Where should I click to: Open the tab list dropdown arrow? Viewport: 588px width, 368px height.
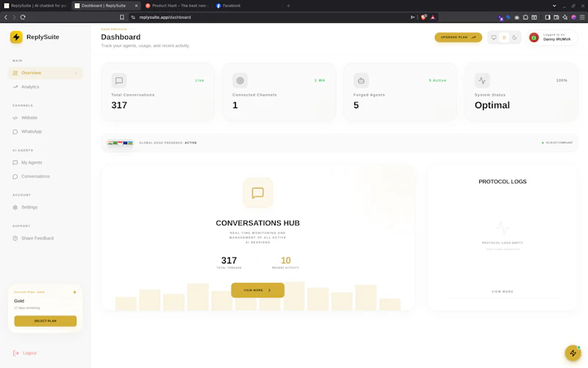pyautogui.click(x=554, y=6)
